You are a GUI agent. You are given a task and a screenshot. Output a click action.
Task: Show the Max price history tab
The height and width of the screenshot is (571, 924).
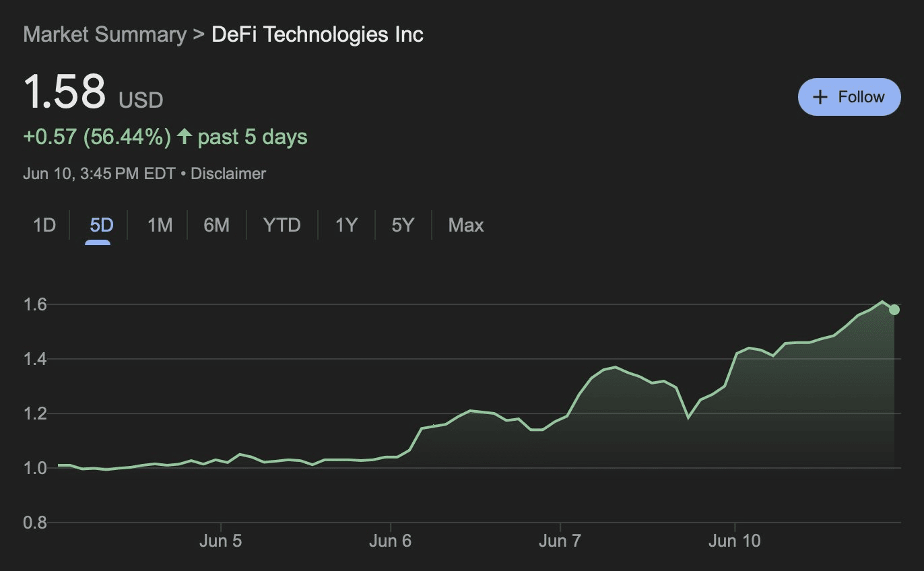click(466, 225)
